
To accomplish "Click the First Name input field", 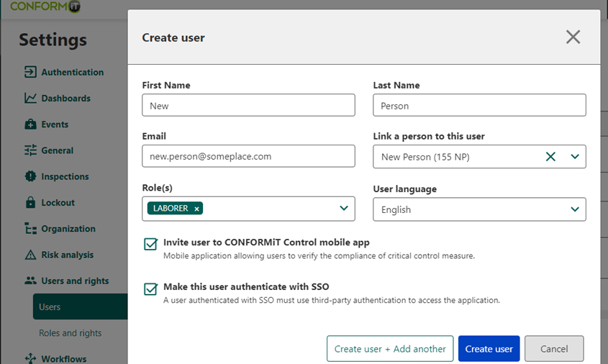I will [248, 105].
